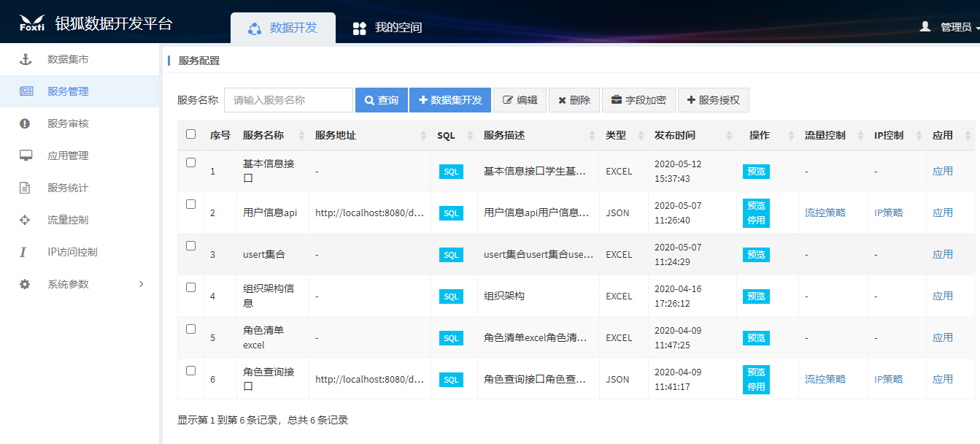The width and height of the screenshot is (980, 444).
Task: Check the row 1 基本信息接口 checkbox
Action: 191,163
